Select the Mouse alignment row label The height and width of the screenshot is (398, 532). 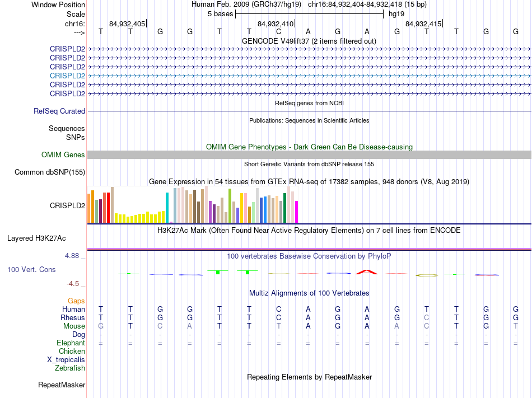74,326
